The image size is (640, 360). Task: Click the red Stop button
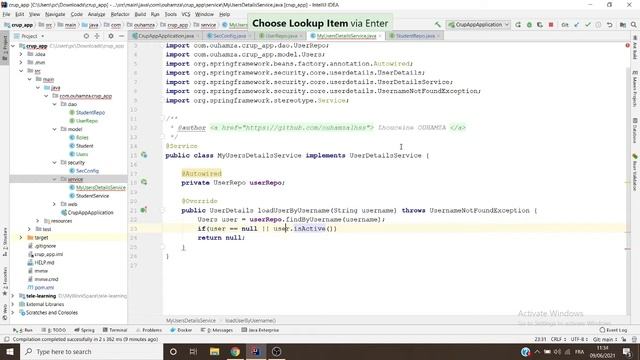pyautogui.click(x=551, y=24)
